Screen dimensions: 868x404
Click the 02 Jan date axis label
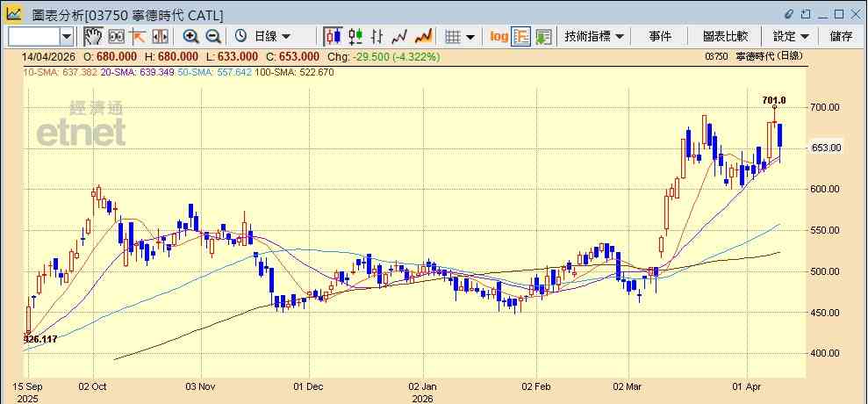pos(423,386)
